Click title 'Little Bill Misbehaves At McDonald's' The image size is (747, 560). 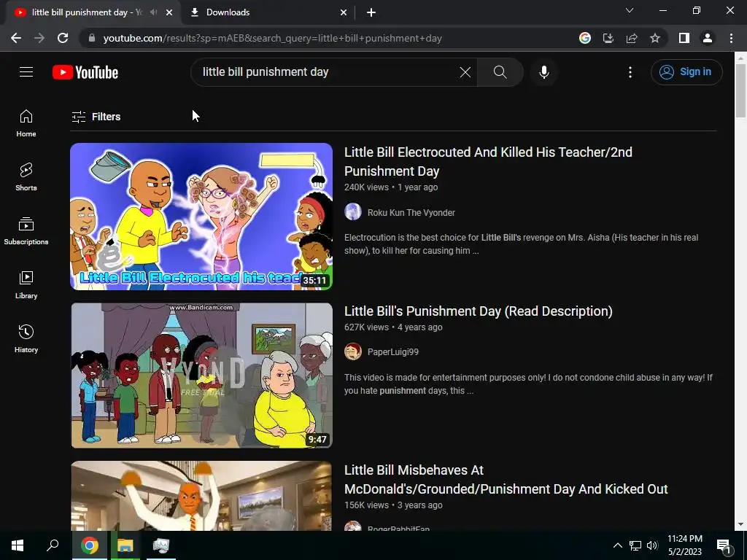(x=506, y=480)
